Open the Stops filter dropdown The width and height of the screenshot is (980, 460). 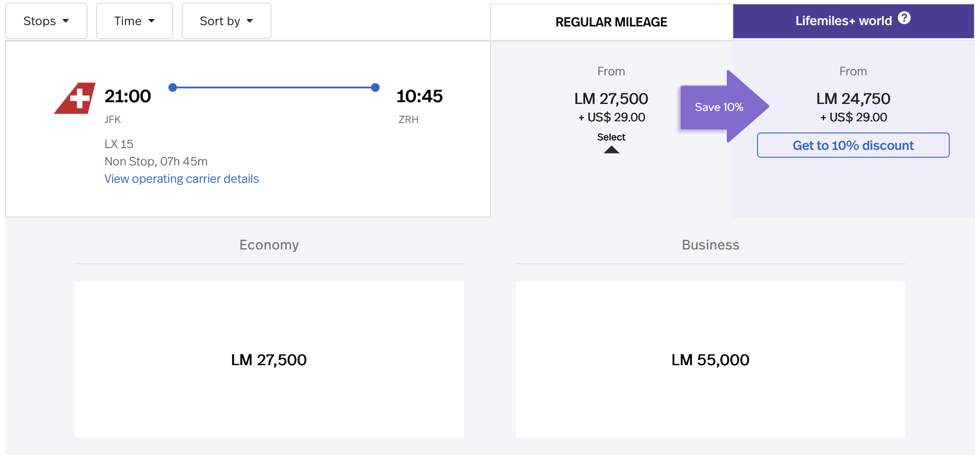pos(46,21)
